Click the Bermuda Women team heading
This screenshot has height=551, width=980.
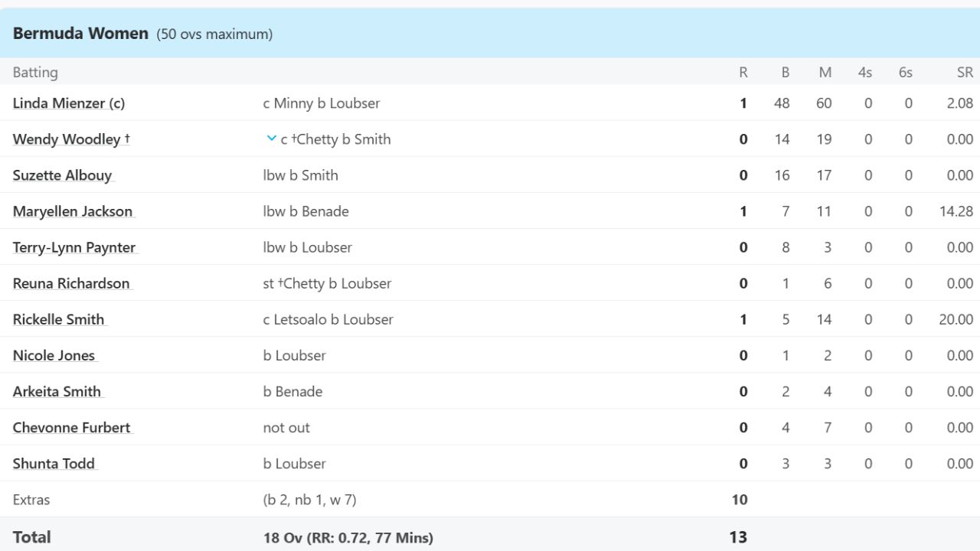point(80,34)
